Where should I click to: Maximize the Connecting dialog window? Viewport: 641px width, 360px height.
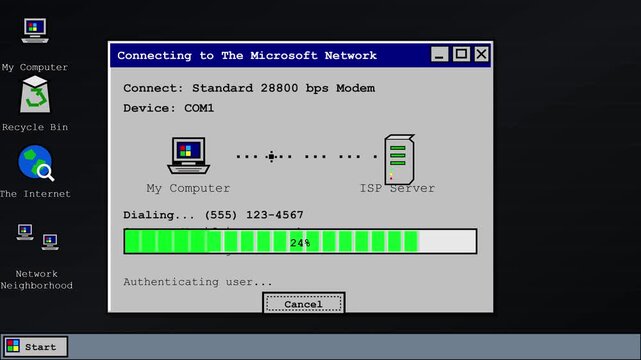[461, 54]
